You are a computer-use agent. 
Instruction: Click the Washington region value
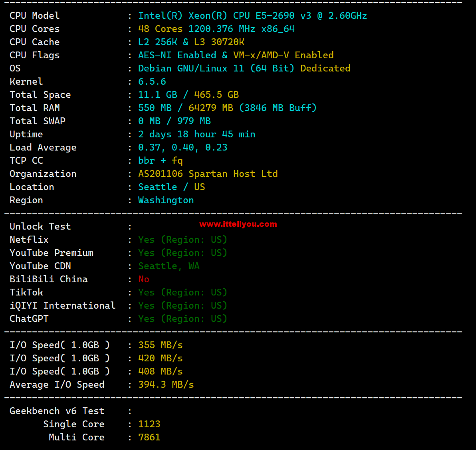tap(166, 200)
